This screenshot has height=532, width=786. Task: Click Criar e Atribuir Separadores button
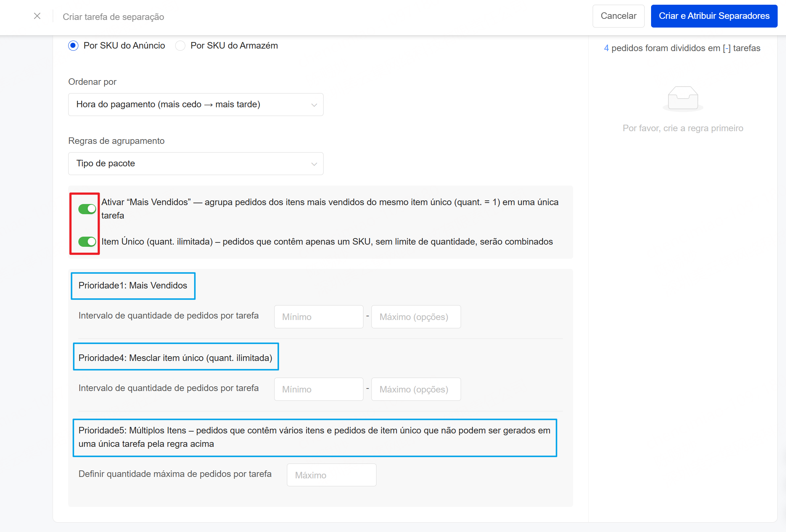pyautogui.click(x=714, y=16)
